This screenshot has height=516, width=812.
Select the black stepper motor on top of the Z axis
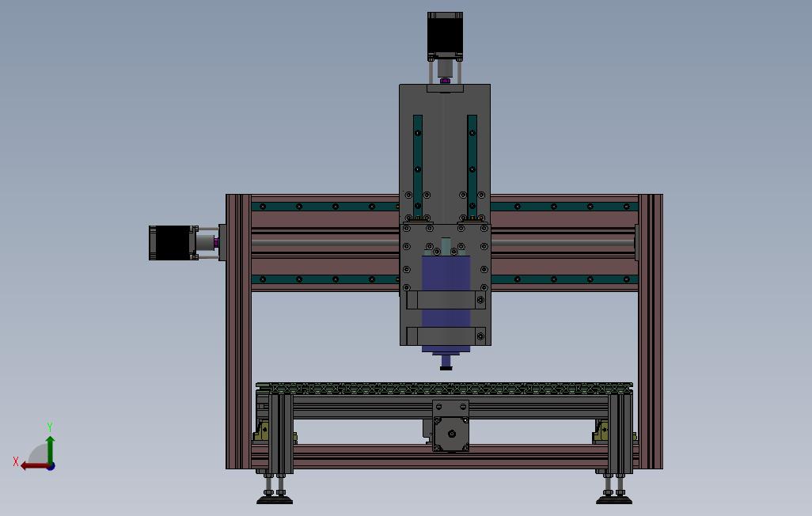[445, 34]
